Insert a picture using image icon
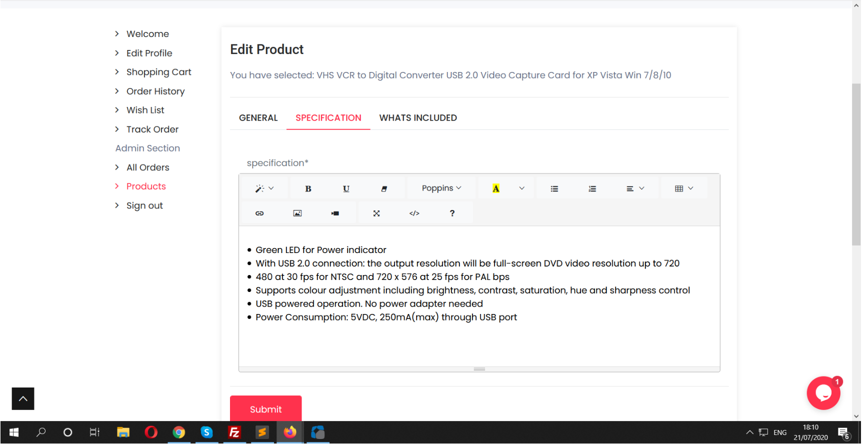The image size is (868, 444). click(297, 213)
